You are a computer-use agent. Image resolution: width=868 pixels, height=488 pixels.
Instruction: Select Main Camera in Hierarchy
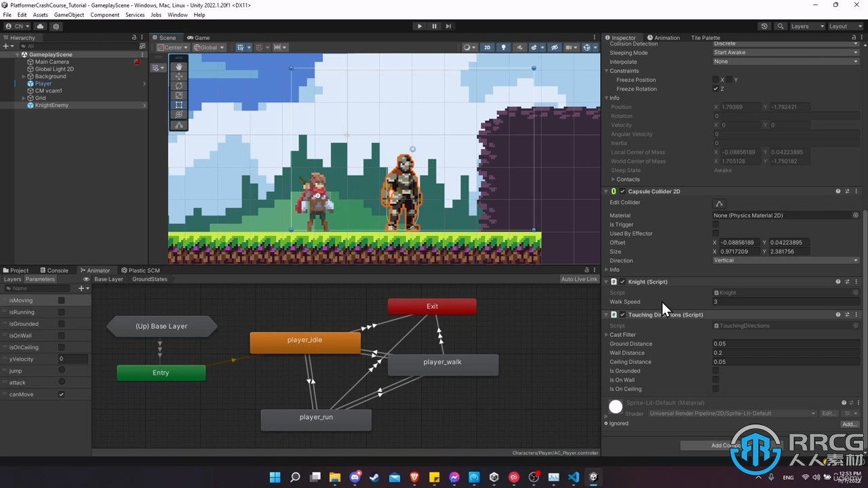tap(52, 62)
